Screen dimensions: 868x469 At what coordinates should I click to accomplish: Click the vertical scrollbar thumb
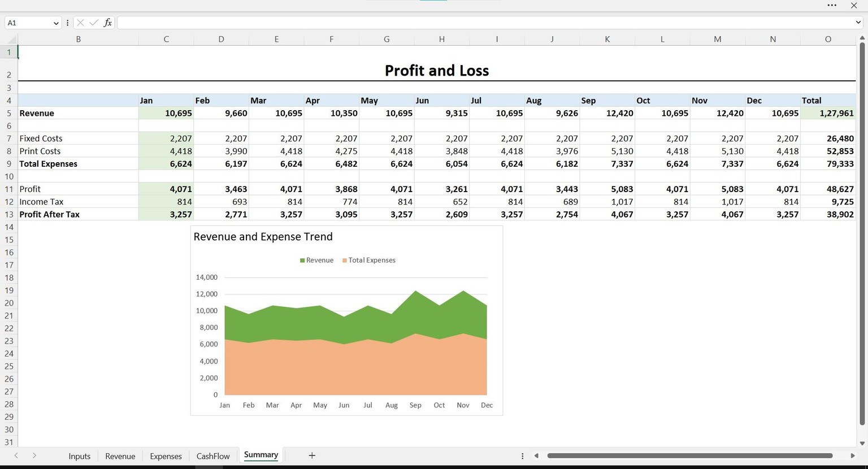point(862,234)
